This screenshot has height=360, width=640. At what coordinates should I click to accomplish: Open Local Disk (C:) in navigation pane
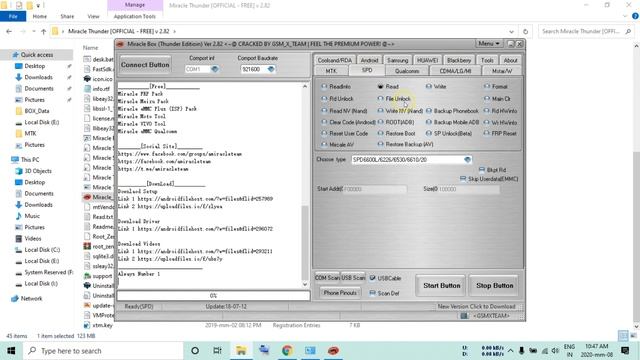pos(42,249)
